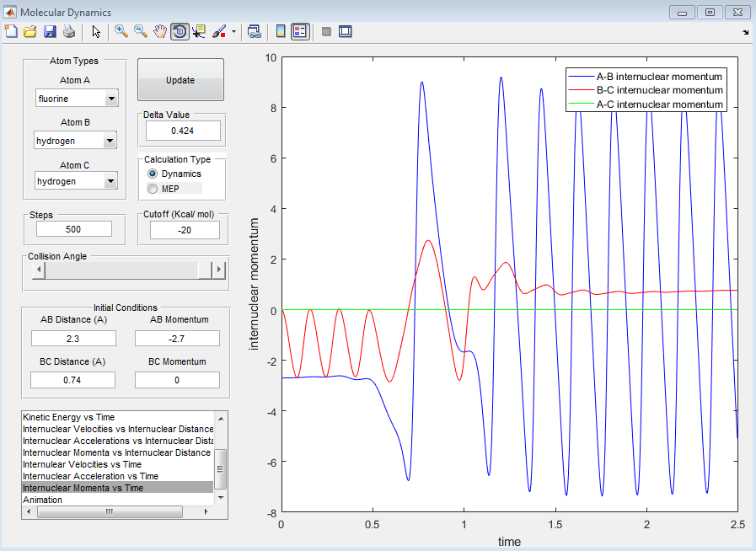The image size is (756, 551).
Task: Click the New Figure icon
Action: pos(11,31)
